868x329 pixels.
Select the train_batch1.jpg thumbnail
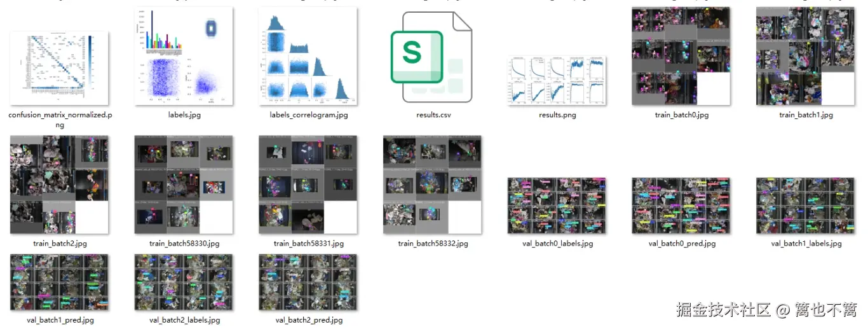click(806, 56)
